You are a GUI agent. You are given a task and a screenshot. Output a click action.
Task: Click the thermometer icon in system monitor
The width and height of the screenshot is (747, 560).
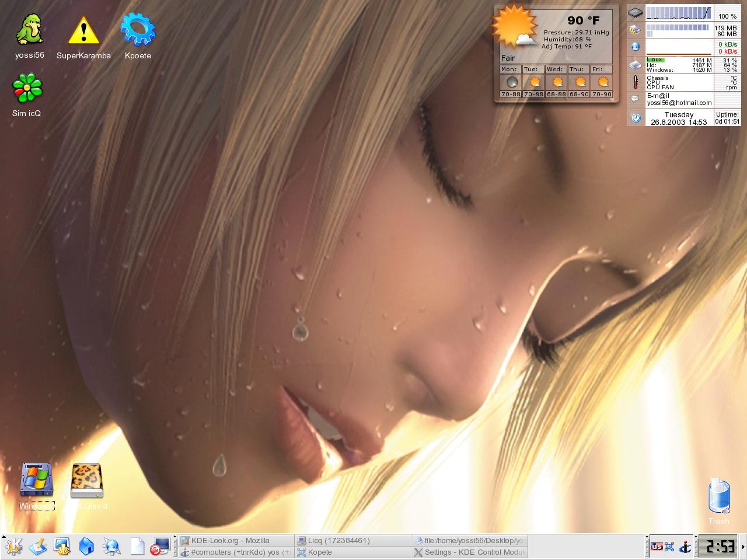pos(636,82)
